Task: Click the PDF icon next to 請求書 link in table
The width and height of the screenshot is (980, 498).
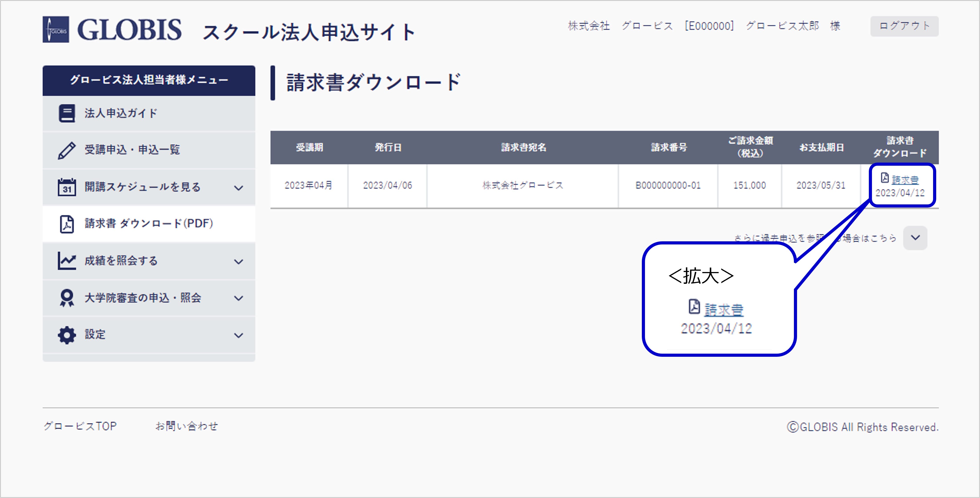Action: tap(885, 178)
